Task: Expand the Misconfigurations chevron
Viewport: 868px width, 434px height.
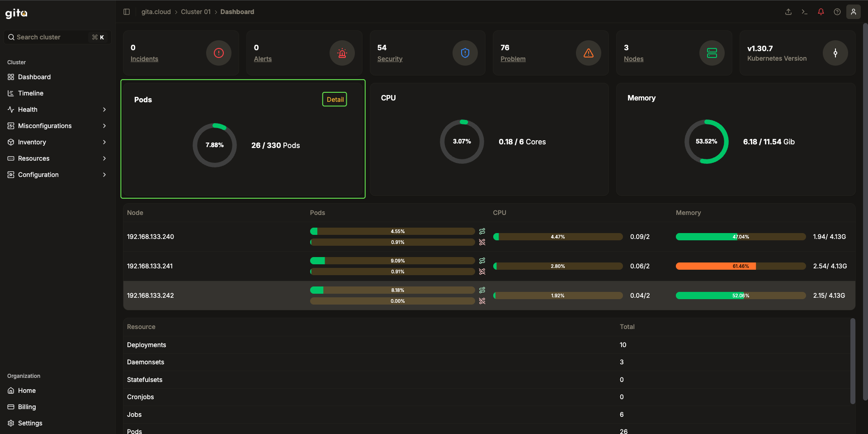Action: click(x=104, y=126)
